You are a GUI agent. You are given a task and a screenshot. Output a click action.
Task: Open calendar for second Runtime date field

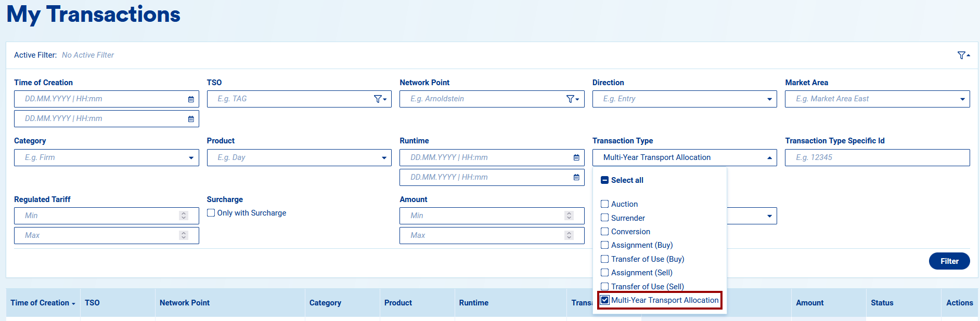click(576, 178)
